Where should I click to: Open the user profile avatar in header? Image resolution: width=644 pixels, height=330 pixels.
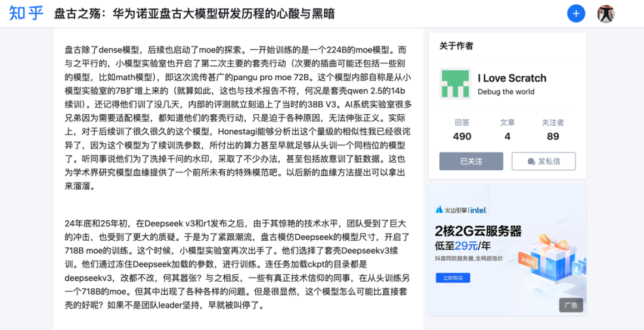(605, 14)
